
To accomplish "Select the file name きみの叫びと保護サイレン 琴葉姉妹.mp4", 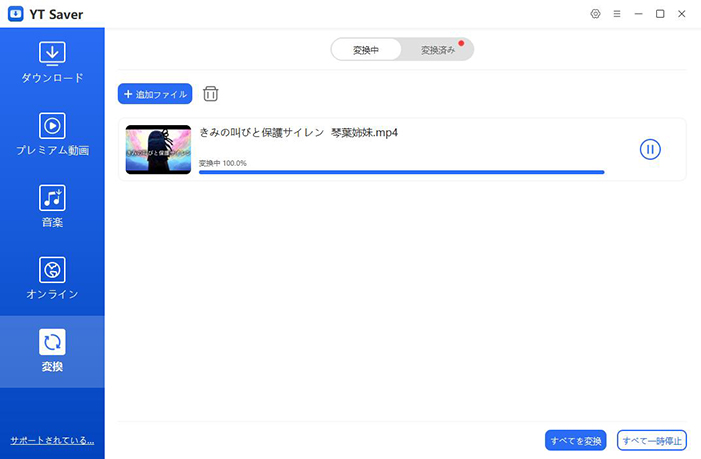I will pyautogui.click(x=298, y=132).
